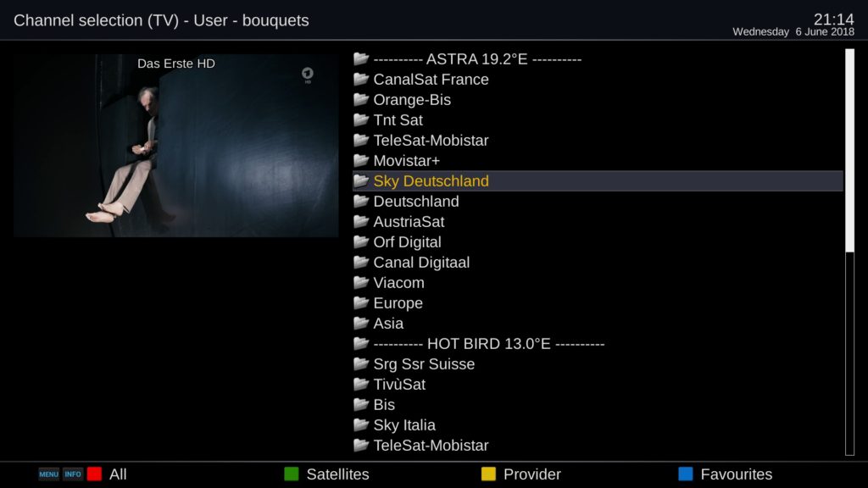Screen dimensions: 868x488
Task: Open the CanalSat France bouquet
Action: (x=598, y=79)
